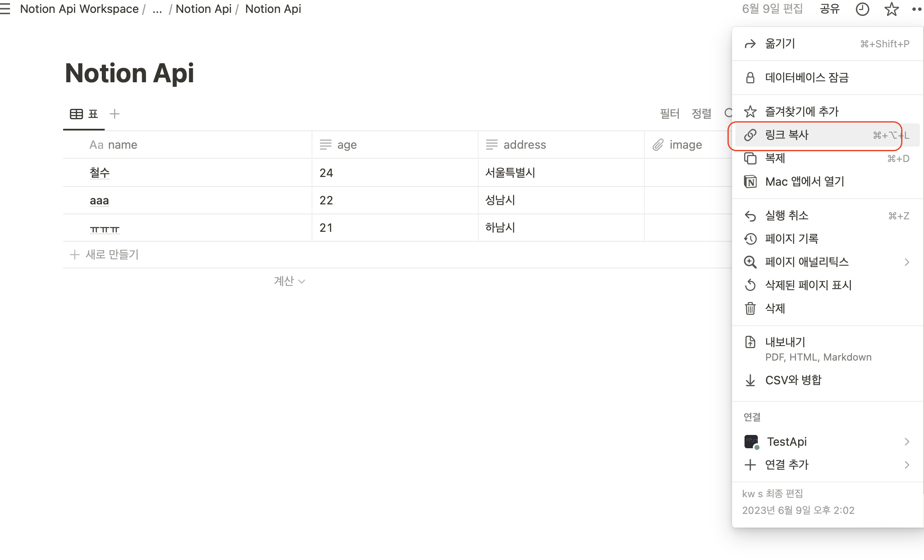Expand 페이지 애널리틱스 submenu arrow
924x560 pixels.
click(907, 262)
